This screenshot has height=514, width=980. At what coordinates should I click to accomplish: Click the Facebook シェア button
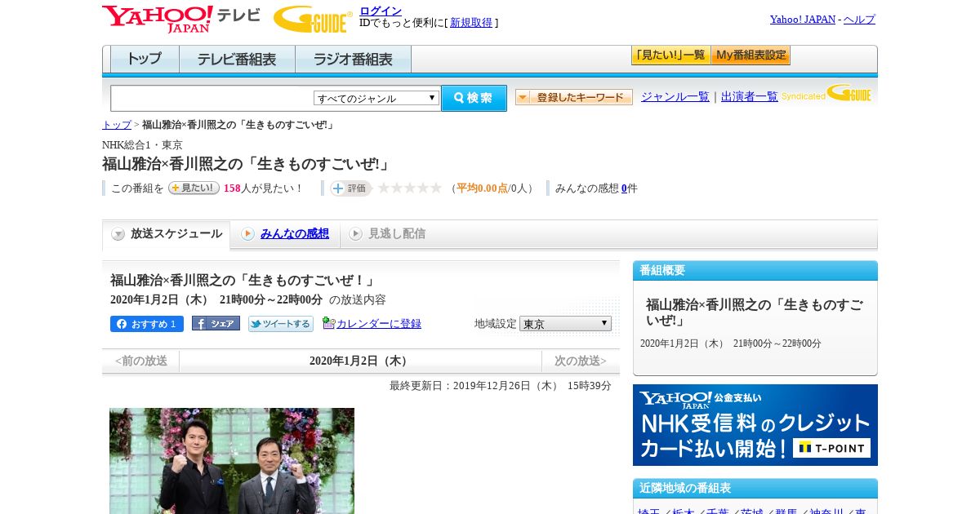[x=216, y=323]
